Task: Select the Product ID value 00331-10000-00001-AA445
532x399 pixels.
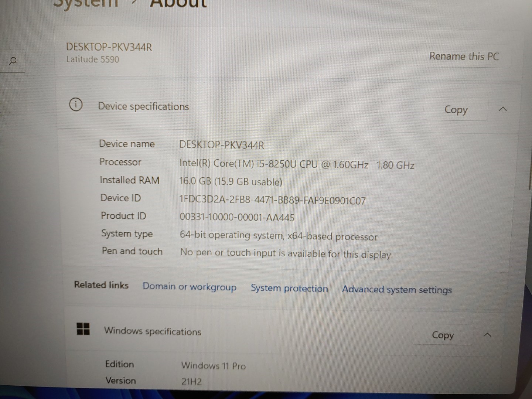Action: 237,217
